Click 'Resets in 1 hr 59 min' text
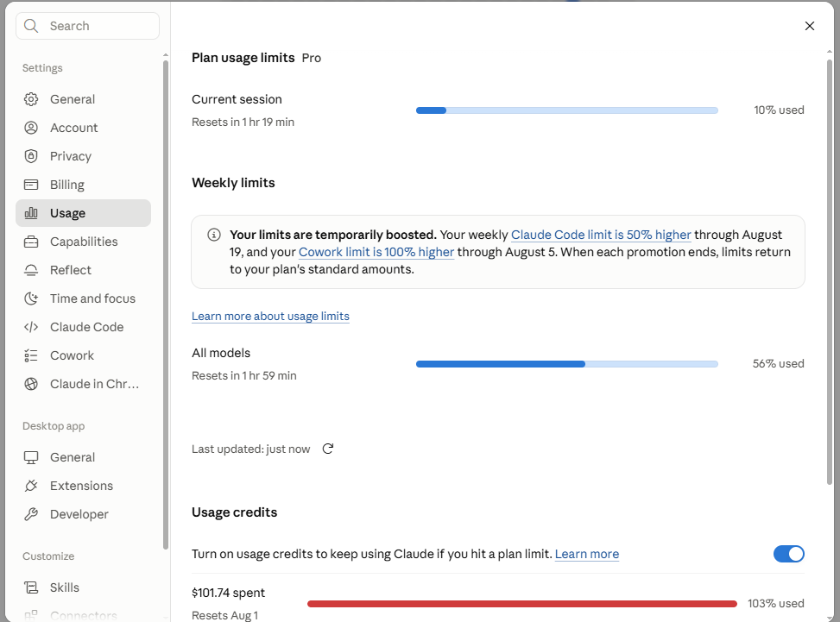 (x=243, y=376)
